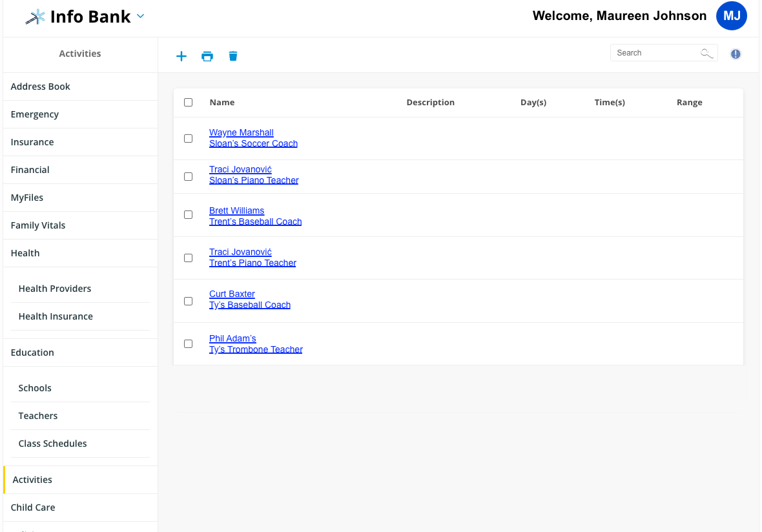Select the highlighted Activities sidebar item
This screenshot has height=532, width=762.
point(80,480)
